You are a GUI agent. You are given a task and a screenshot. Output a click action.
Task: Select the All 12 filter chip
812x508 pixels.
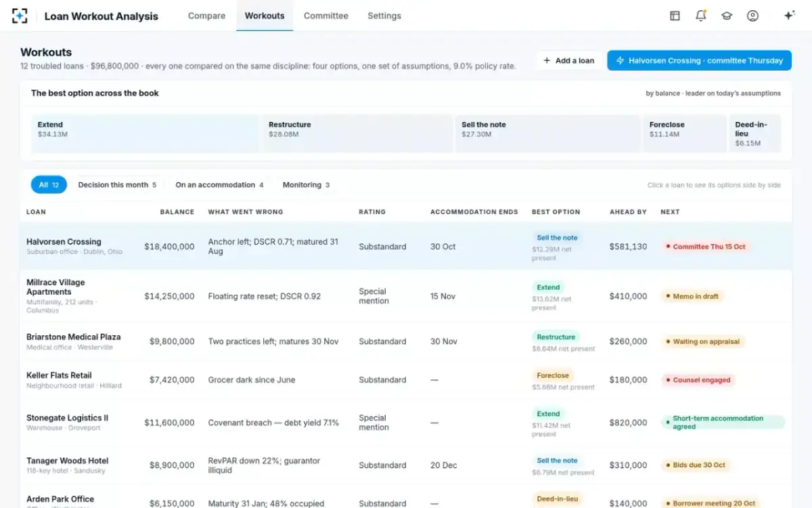49,185
